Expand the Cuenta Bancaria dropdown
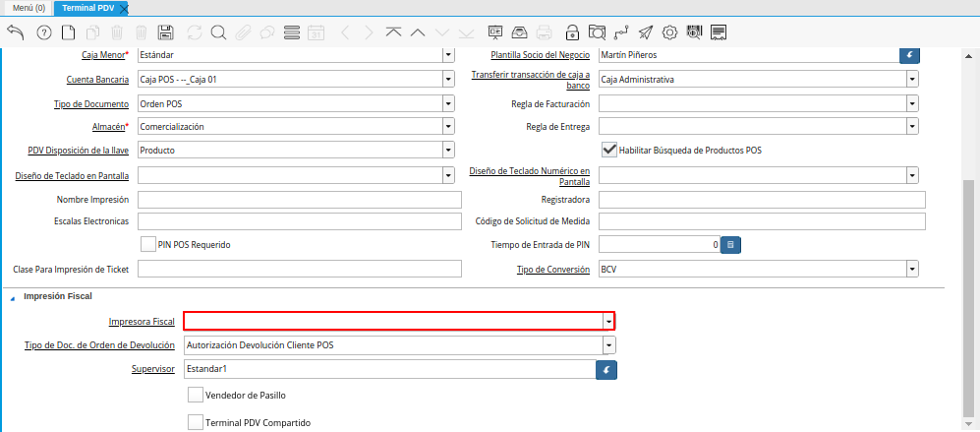980x432 pixels. click(448, 80)
